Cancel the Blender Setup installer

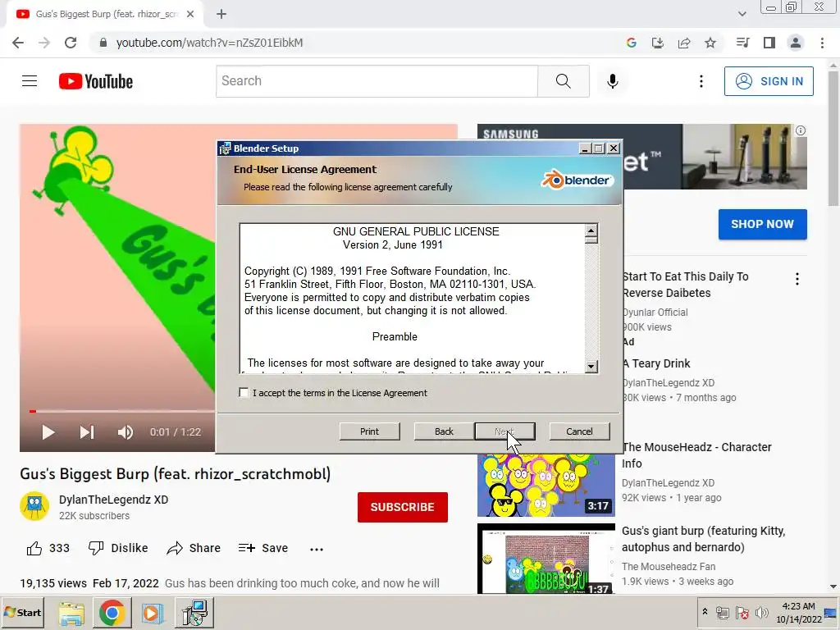tap(579, 431)
